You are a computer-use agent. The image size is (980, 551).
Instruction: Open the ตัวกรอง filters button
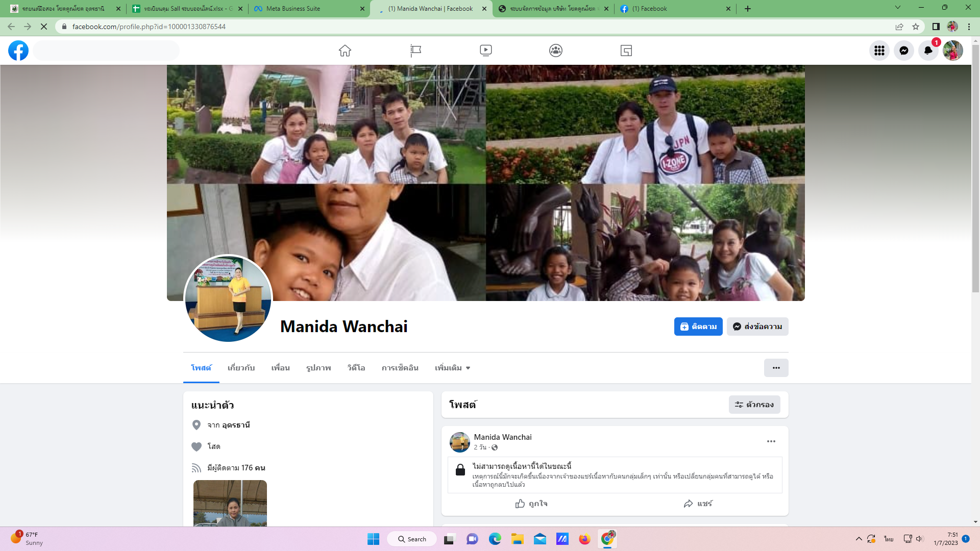754,405
